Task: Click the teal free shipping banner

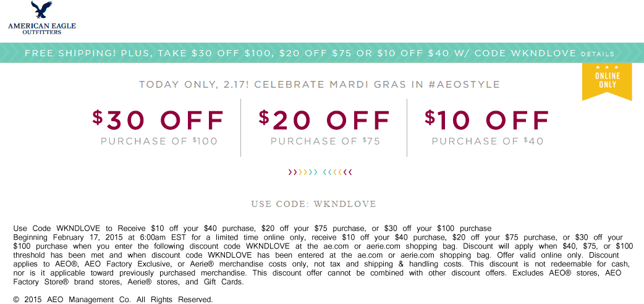Action: click(322, 53)
